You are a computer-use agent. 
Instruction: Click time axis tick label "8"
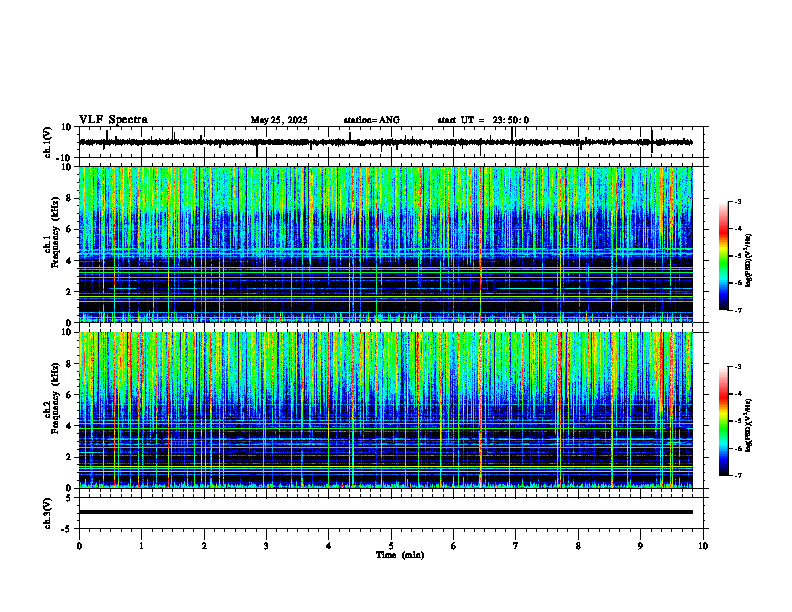point(578,546)
